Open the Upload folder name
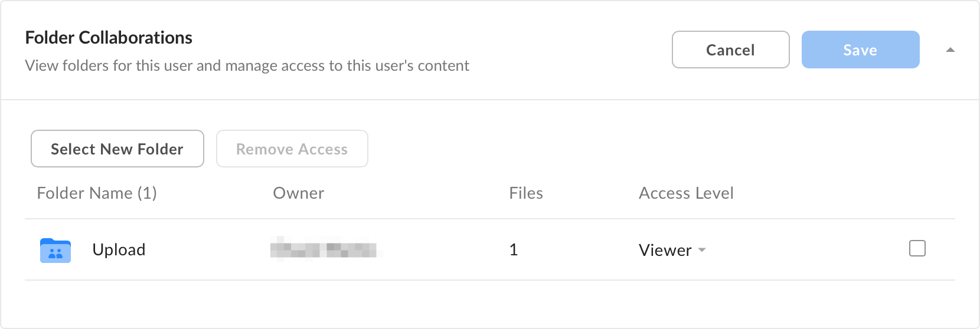The height and width of the screenshot is (329, 980). tap(119, 249)
